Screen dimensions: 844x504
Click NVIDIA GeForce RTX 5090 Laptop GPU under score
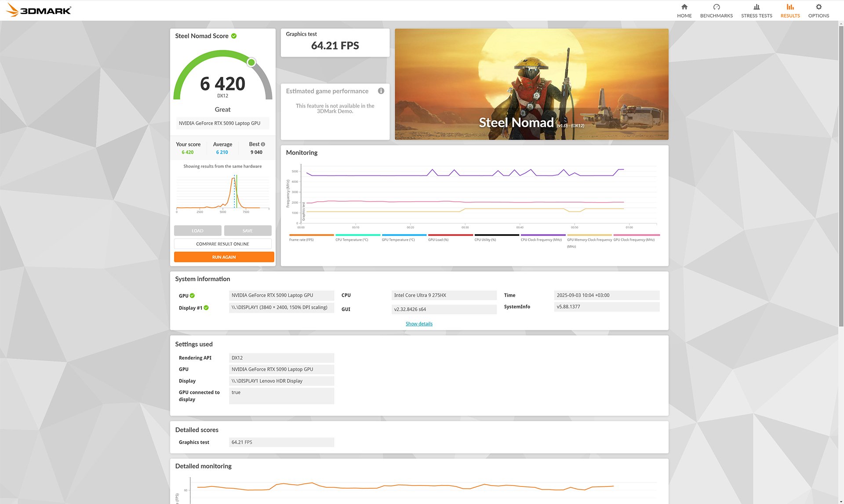tap(222, 123)
